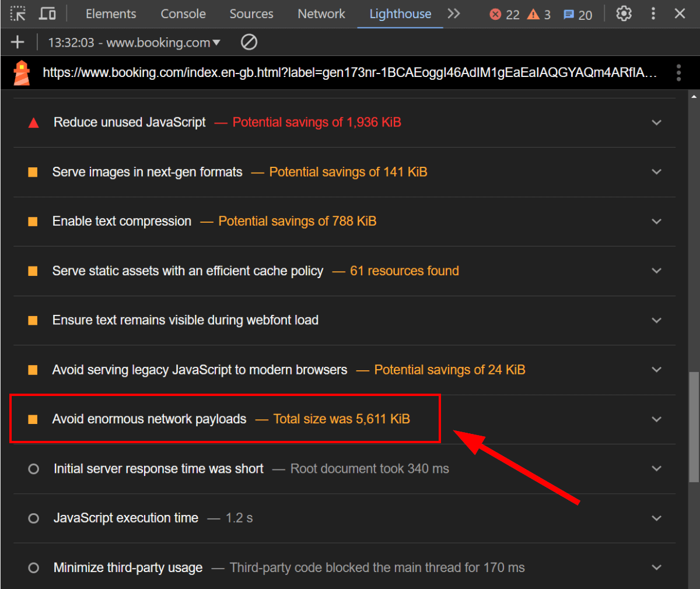Viewport: 700px width, 589px height.
Task: Click 'Initial server response time was short' title
Action: 159,468
